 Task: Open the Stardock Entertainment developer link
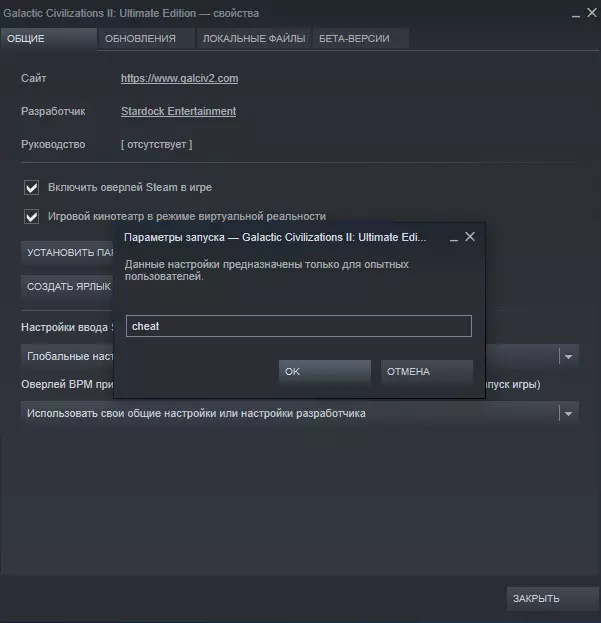click(178, 111)
